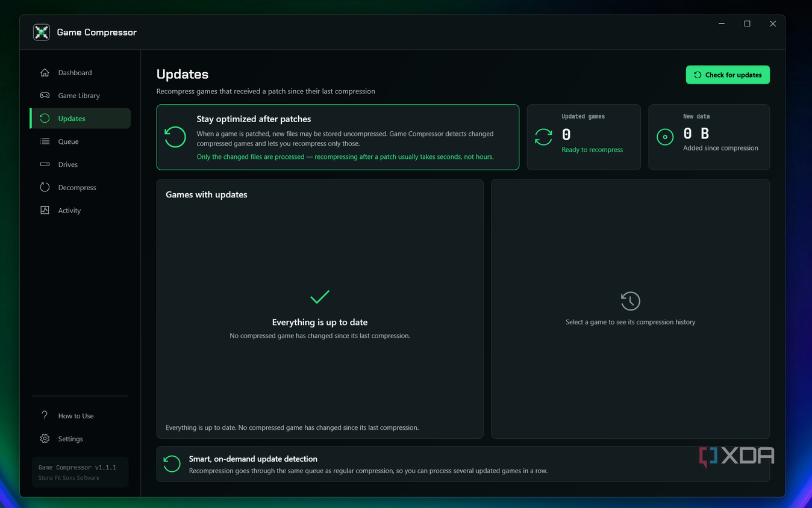Click the compression history clock icon
Screen dimensions: 812x508
[630, 301]
